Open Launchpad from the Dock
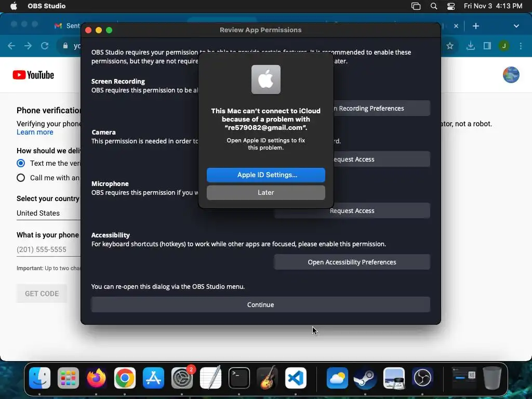532x399 pixels. 68,378
